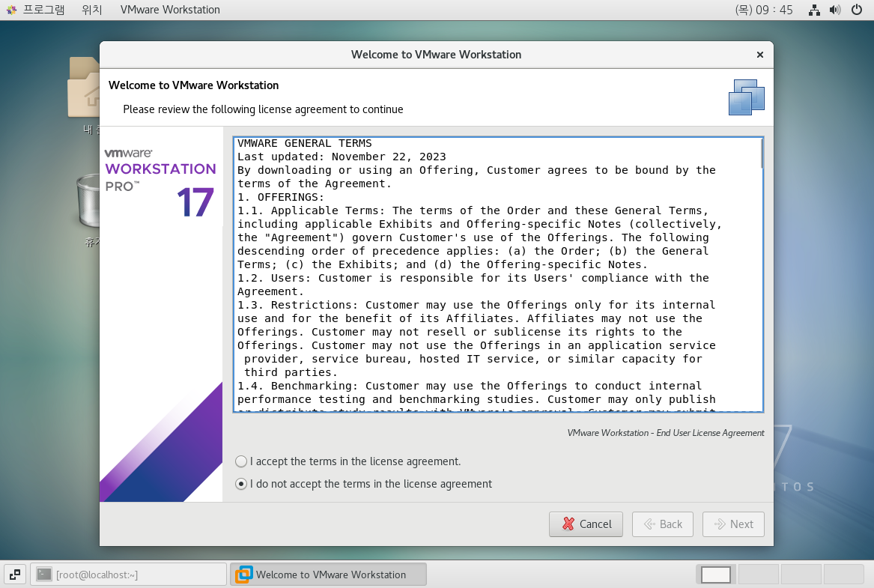This screenshot has width=874, height=588.
Task: Click the Cancel button
Action: click(586, 524)
